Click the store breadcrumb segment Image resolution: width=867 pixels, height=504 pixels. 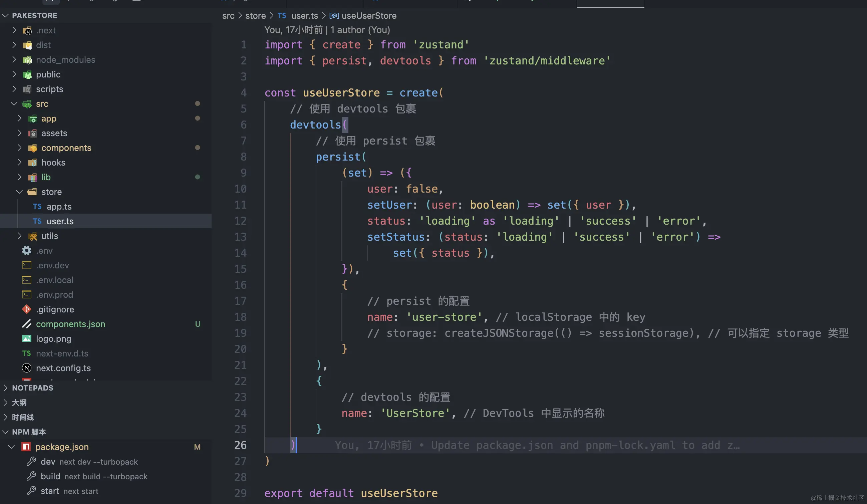pyautogui.click(x=255, y=16)
